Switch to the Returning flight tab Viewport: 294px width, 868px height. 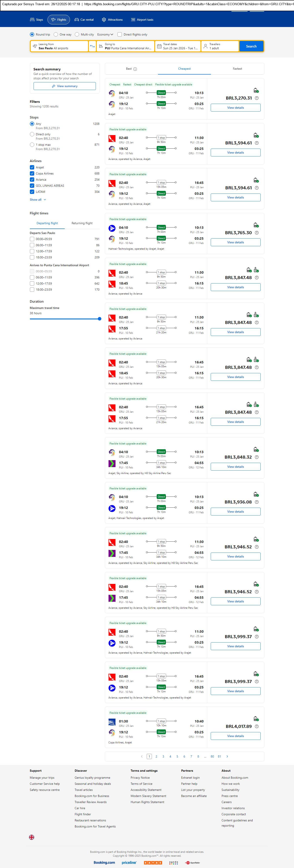(x=82, y=223)
